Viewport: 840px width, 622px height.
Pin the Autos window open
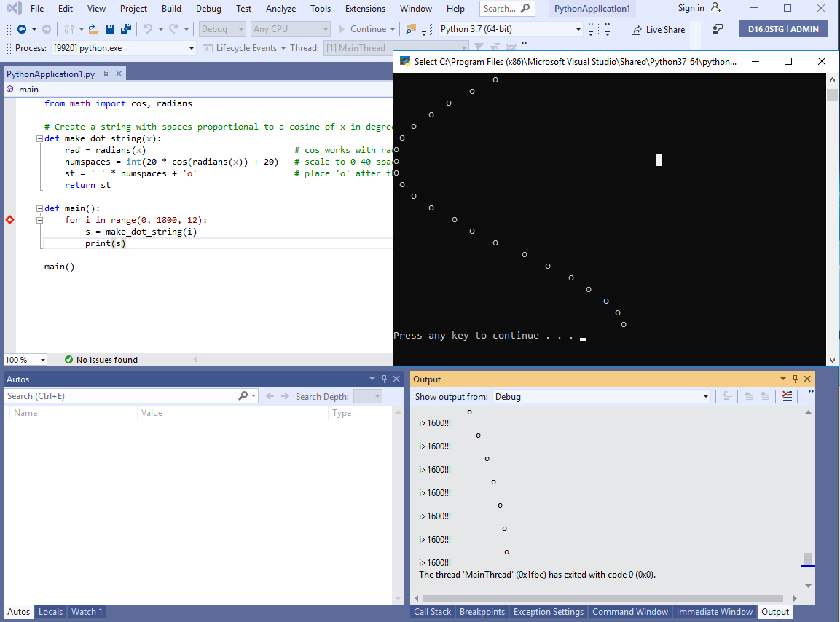pyautogui.click(x=384, y=379)
